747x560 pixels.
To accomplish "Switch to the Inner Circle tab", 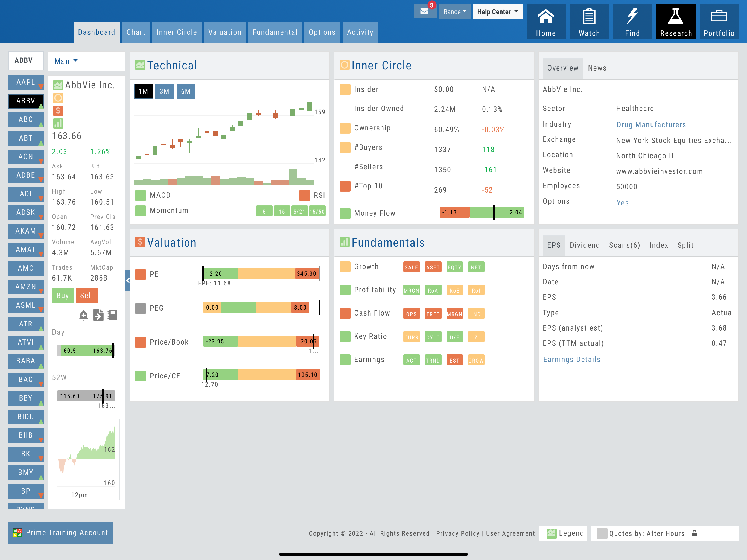I will 177,33.
